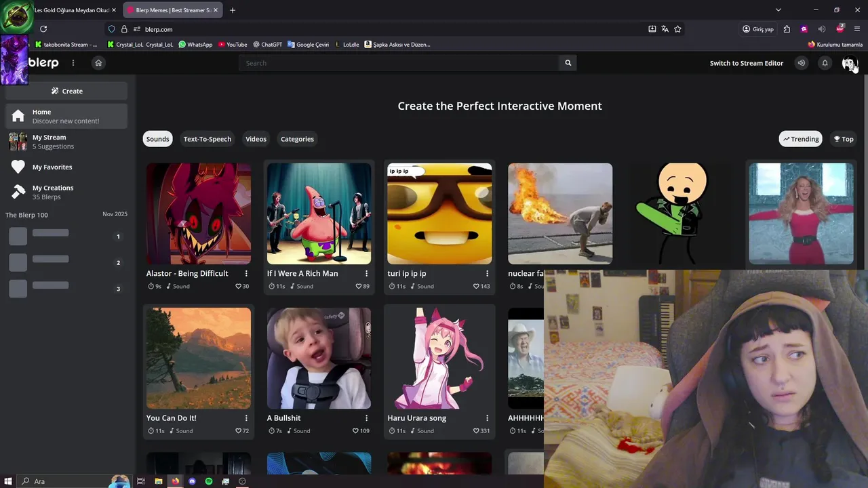Screen dimensions: 868x488
Task: Reload the page in Firefox
Action: [43, 29]
